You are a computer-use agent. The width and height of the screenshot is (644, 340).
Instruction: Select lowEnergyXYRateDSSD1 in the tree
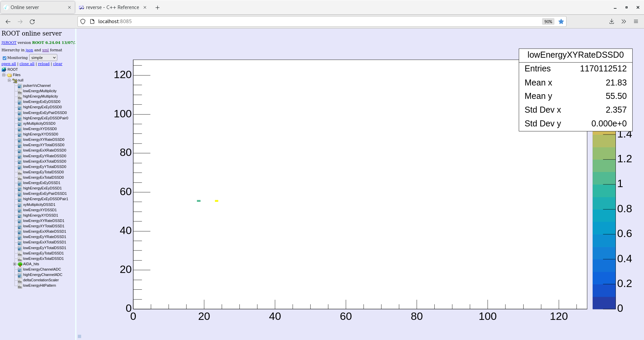[x=44, y=221]
